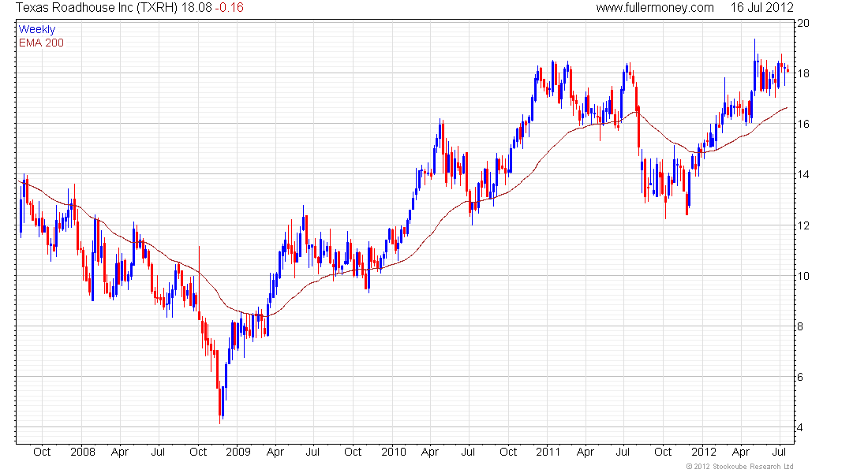Click the 16 price axis label
The height and width of the screenshot is (473, 868).
coord(803,124)
